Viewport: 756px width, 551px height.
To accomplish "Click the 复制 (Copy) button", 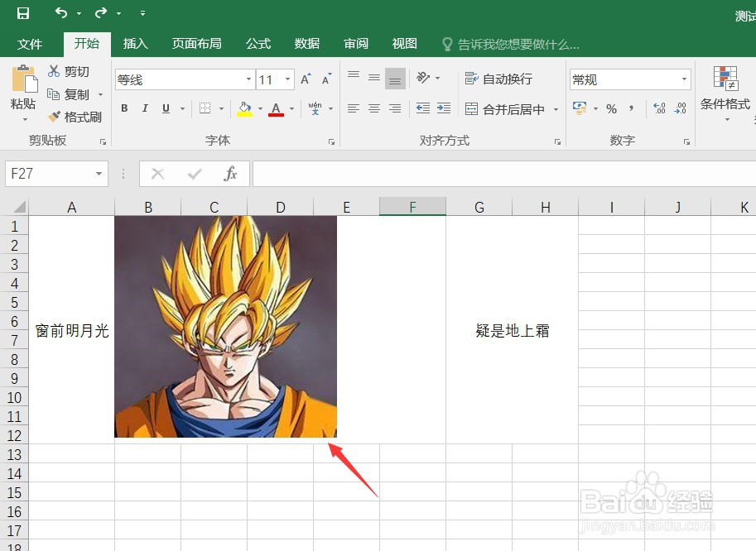I will [x=69, y=94].
